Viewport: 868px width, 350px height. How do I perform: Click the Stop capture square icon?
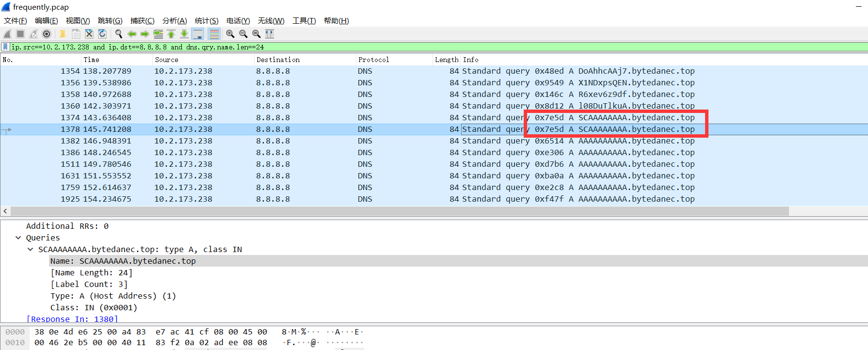coord(20,34)
